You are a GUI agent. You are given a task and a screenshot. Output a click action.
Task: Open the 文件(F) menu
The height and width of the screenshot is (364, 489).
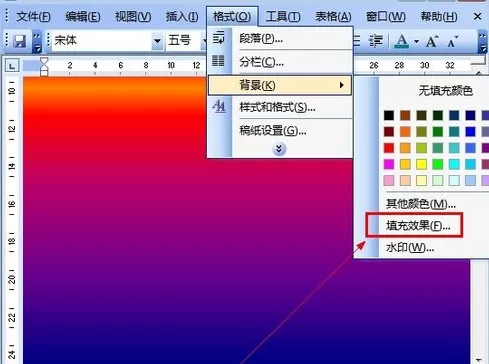point(33,16)
